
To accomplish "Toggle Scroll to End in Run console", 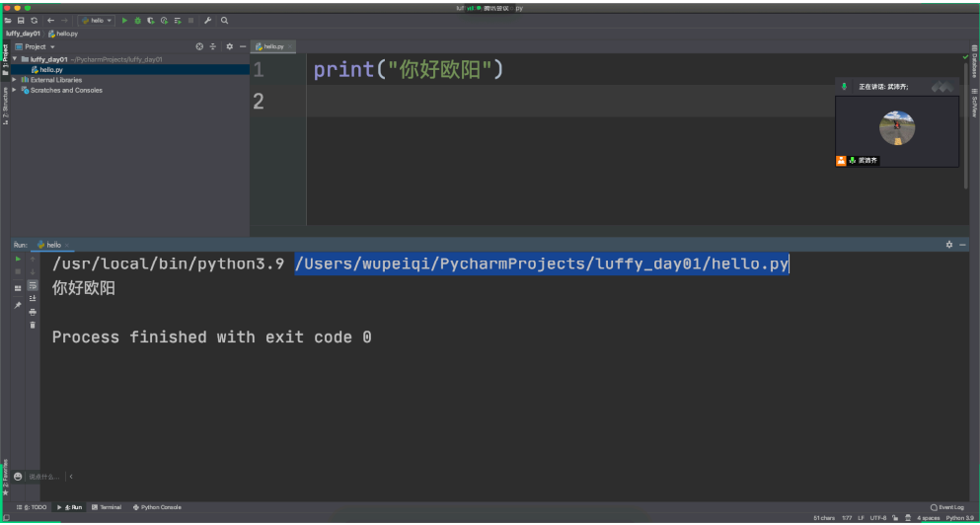I will point(33,298).
